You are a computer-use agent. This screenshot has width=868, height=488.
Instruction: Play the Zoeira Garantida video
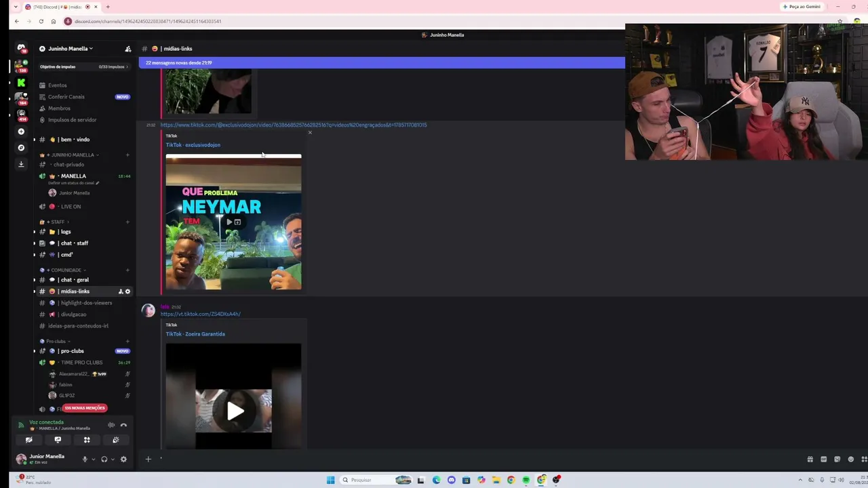coord(235,411)
